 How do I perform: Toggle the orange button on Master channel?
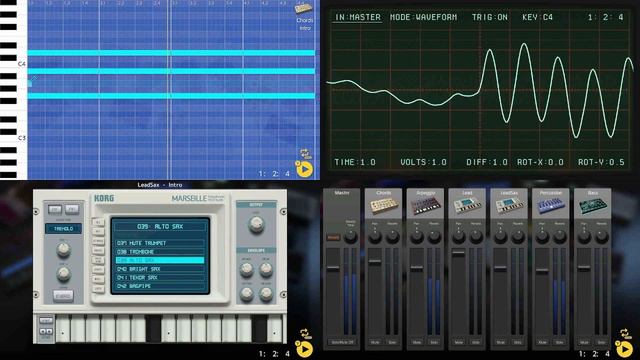pos(333,237)
